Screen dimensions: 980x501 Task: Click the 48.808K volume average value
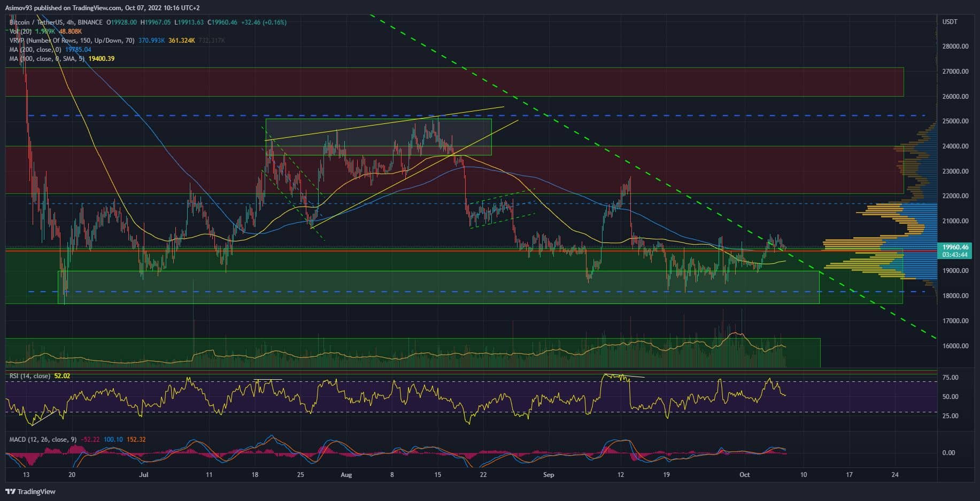pos(70,32)
